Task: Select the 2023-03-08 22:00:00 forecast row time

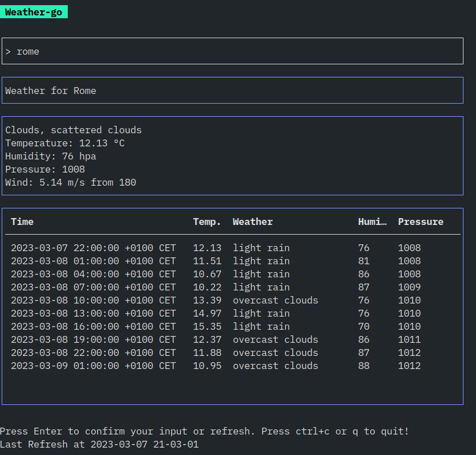Action: pos(93,352)
